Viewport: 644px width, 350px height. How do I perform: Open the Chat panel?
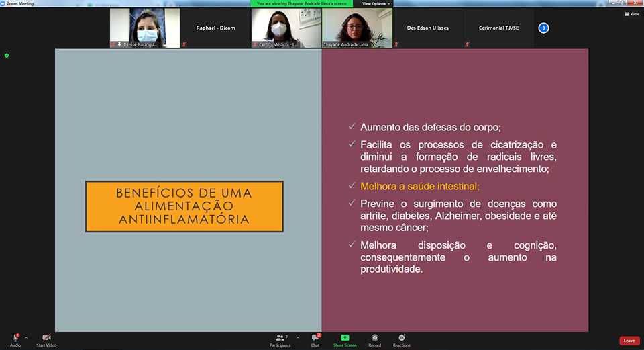(315, 338)
